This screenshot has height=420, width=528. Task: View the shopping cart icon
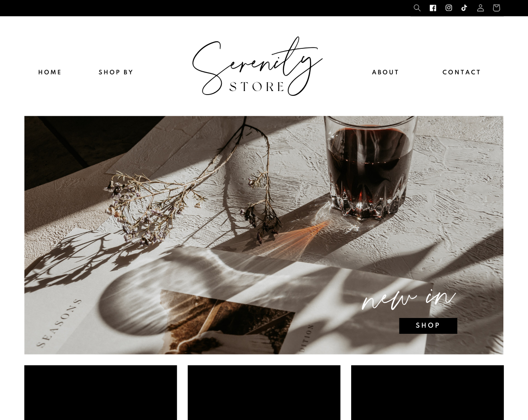(496, 8)
